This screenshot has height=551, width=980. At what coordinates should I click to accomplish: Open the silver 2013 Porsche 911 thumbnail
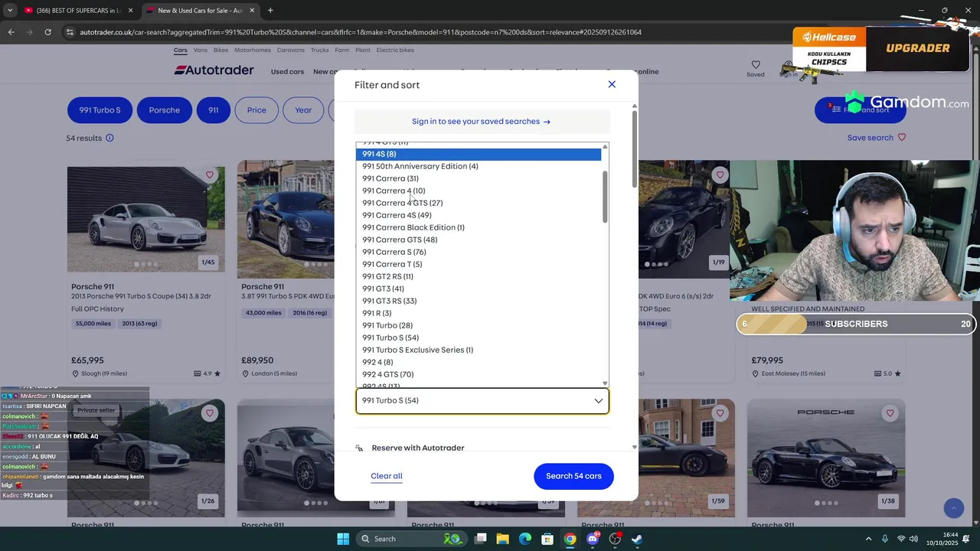(145, 219)
